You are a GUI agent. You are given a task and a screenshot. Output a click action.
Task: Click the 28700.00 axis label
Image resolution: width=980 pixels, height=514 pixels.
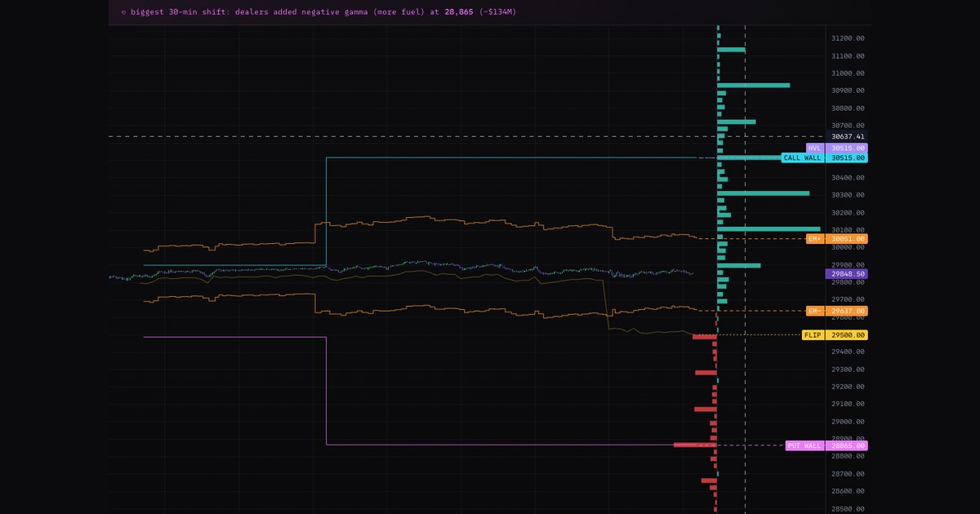[848, 474]
